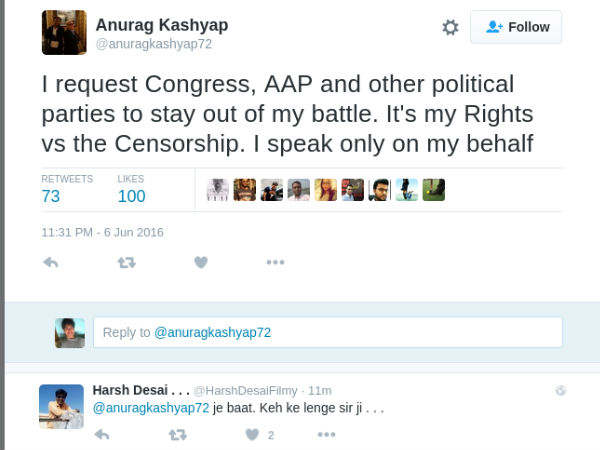
Task: Reply to Anurag Kashyap's main tweet
Action: coord(50,262)
